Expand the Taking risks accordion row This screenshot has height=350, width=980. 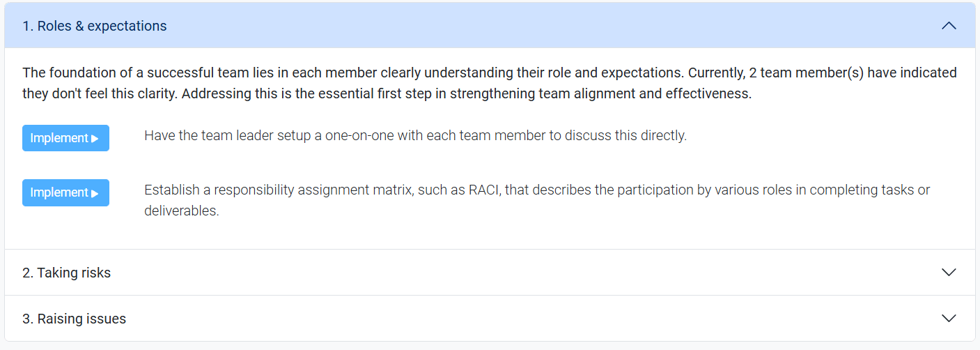click(490, 273)
